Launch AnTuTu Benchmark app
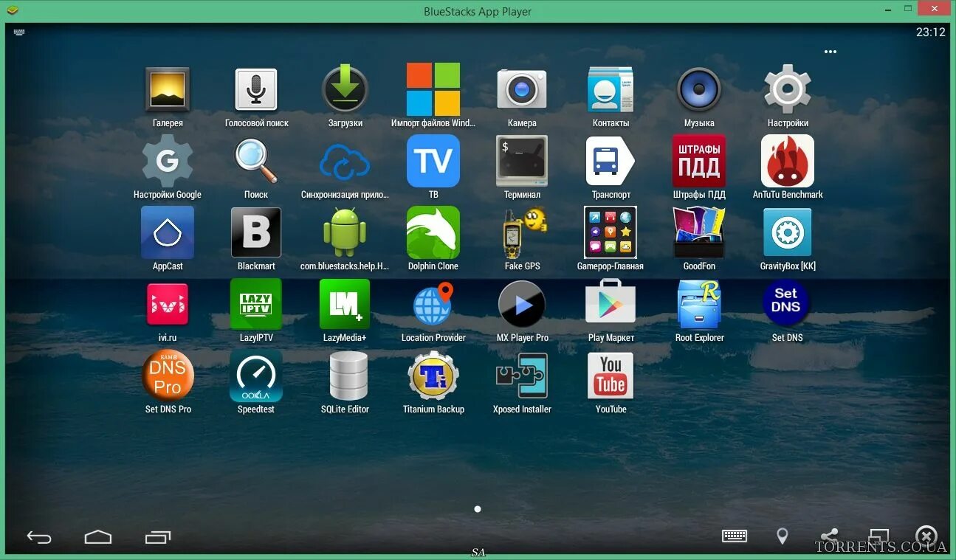Screen dimensions: 956x560 [x=787, y=161]
